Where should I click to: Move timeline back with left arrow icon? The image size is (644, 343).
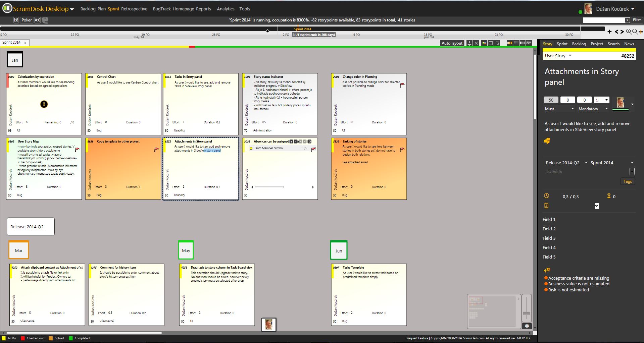(x=616, y=32)
